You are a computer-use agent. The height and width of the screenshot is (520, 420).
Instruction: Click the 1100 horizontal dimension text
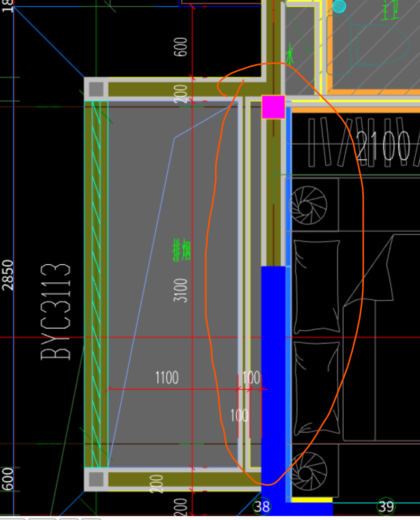(167, 378)
